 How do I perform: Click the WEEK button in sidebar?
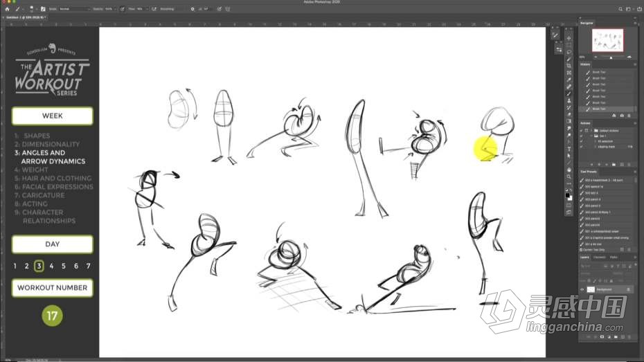click(53, 116)
